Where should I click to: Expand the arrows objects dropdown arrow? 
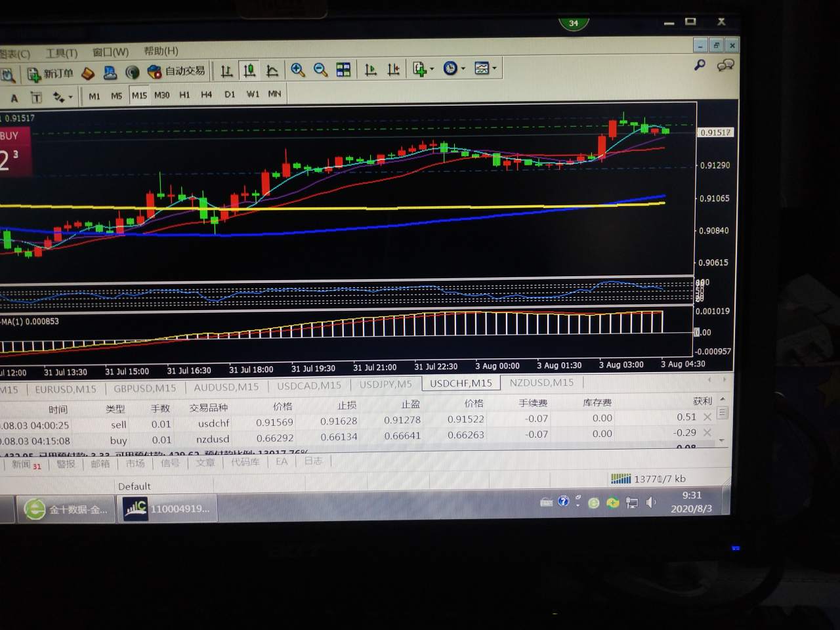point(70,98)
